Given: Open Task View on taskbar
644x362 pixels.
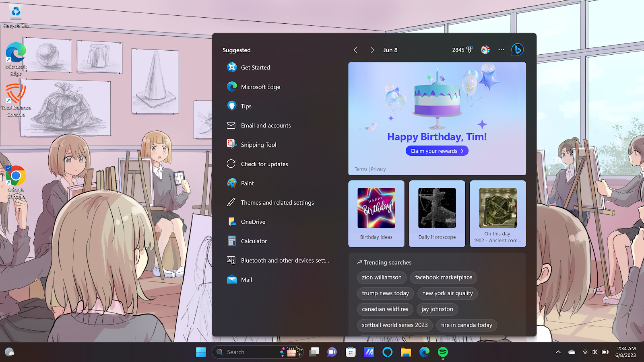Looking at the screenshot, I should point(314,352).
